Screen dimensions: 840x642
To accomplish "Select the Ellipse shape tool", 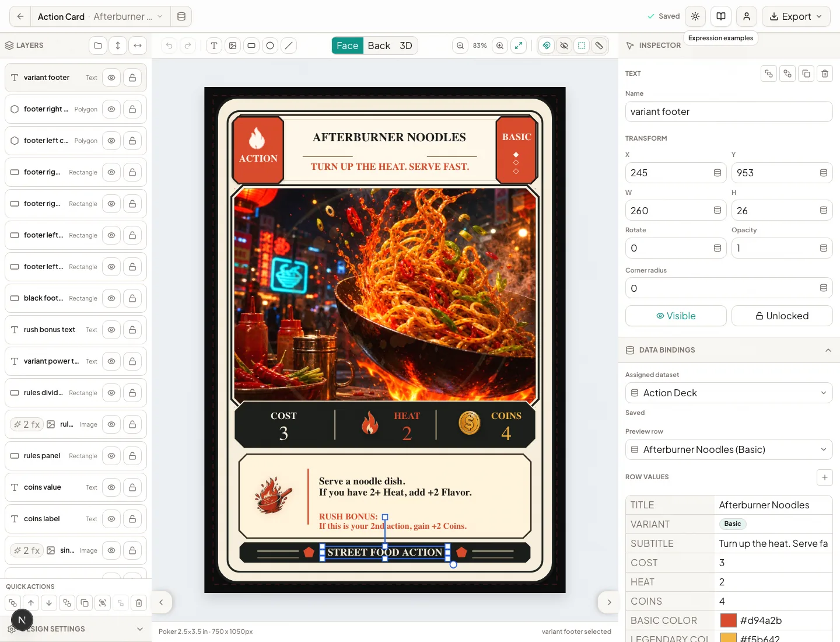I will pyautogui.click(x=270, y=46).
